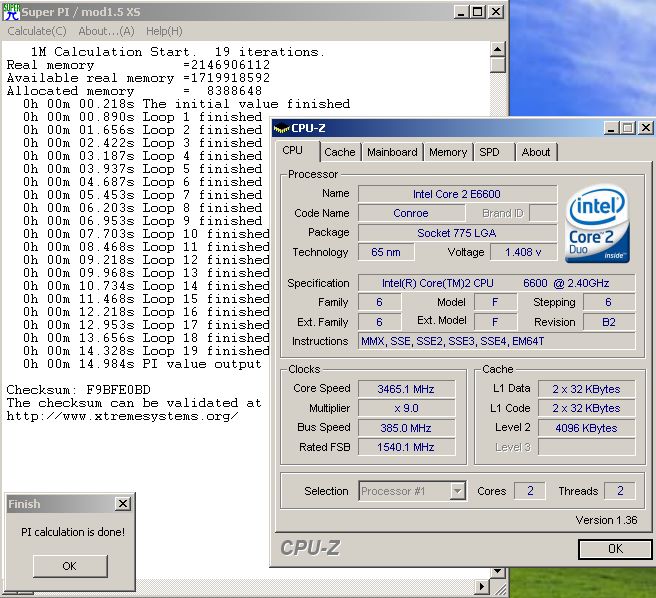Click the Super PI horizontal scroll right arrow
Viewport: 656px width, 598px height.
click(x=482, y=587)
